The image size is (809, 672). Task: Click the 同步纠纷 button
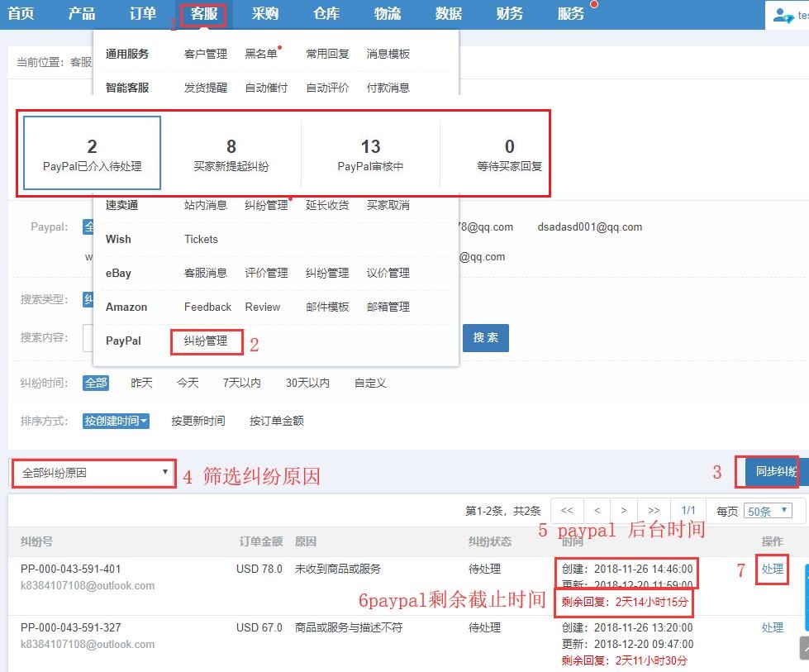(x=776, y=471)
